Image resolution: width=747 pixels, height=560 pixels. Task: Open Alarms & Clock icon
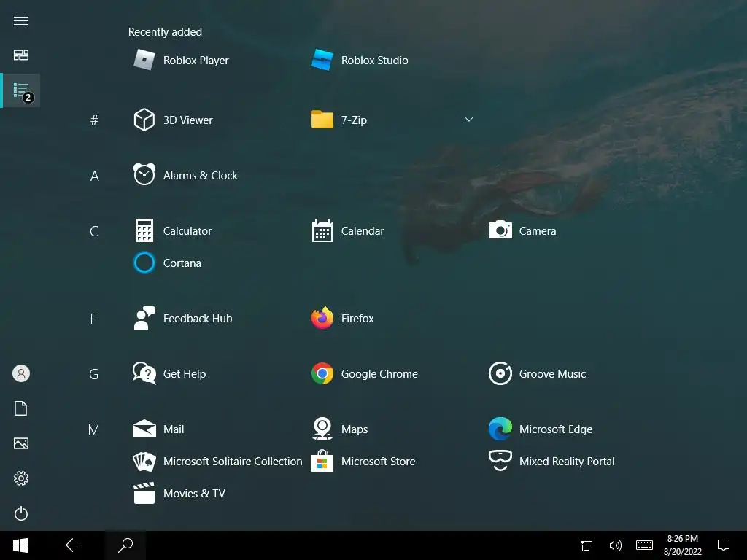click(x=144, y=175)
